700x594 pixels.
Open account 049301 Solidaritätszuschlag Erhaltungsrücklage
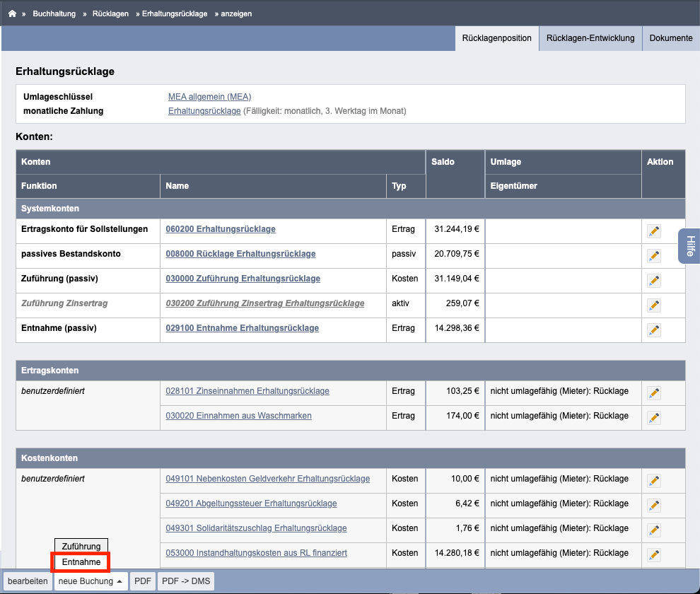pos(256,528)
